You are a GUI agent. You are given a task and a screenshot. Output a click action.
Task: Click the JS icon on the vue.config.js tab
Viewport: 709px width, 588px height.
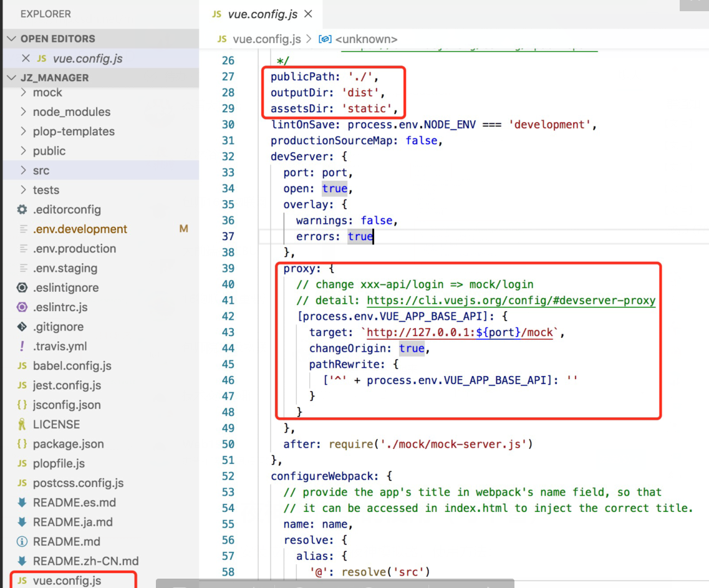tap(216, 12)
